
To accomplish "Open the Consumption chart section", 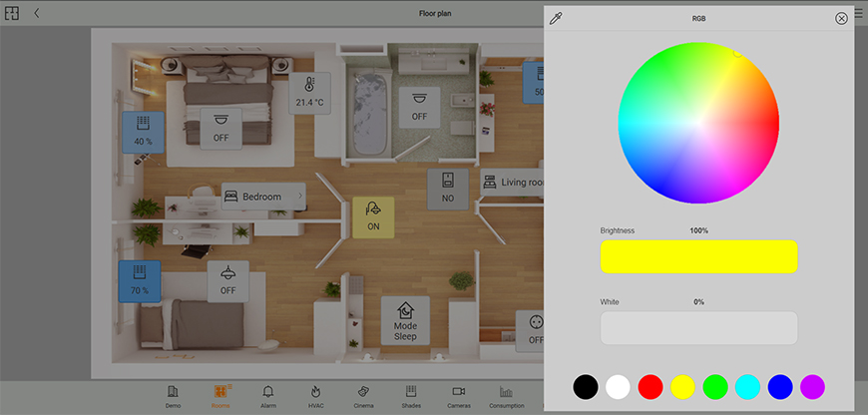I will 506,396.
